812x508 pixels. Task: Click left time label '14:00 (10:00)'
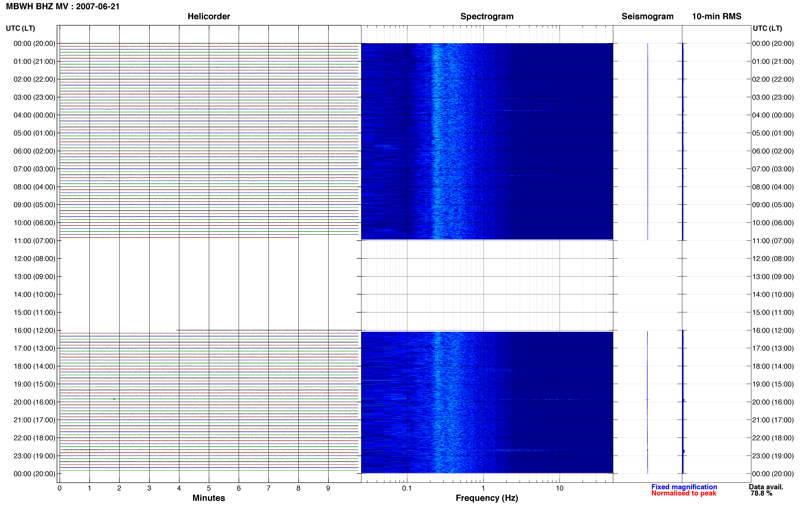[x=34, y=295]
